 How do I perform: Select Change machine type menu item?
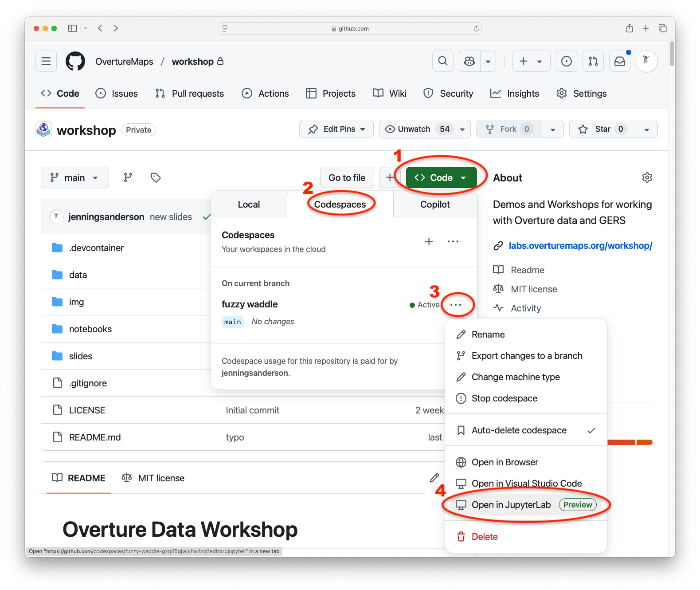click(526, 377)
